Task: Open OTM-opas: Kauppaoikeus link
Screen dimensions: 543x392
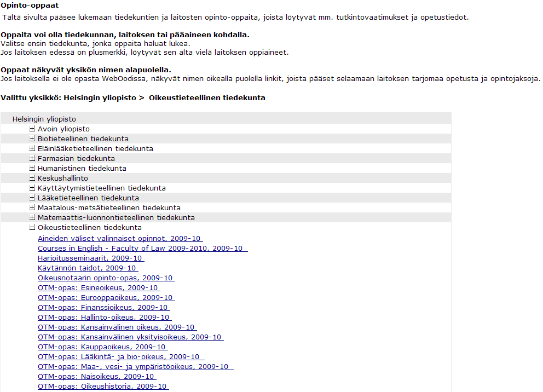Action: [x=103, y=347]
